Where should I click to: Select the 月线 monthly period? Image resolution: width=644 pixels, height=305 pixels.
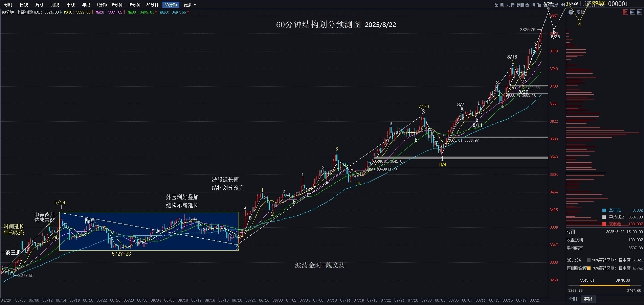[x=55, y=5]
